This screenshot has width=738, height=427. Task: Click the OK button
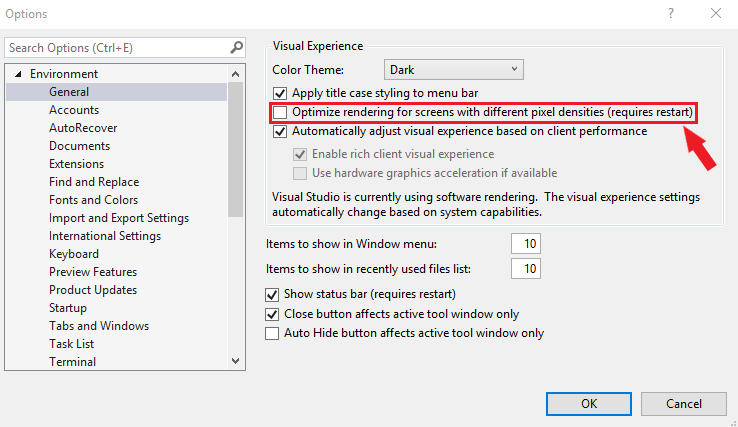[x=589, y=403]
